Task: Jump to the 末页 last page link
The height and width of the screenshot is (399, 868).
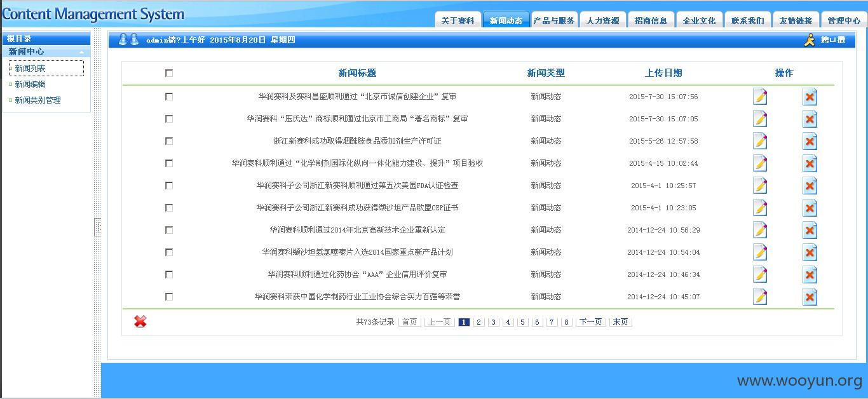Action: point(620,322)
